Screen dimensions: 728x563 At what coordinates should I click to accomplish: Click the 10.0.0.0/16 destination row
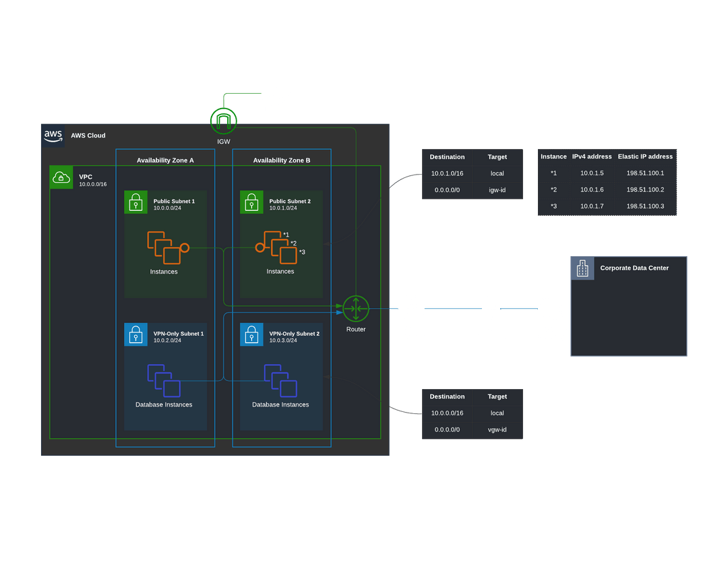pyautogui.click(x=447, y=413)
